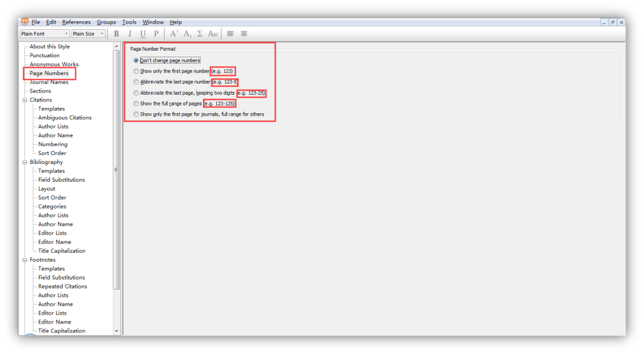Select Title Capitalization under Bibliography
Viewport: 644px width, 354px height.
[x=61, y=251]
